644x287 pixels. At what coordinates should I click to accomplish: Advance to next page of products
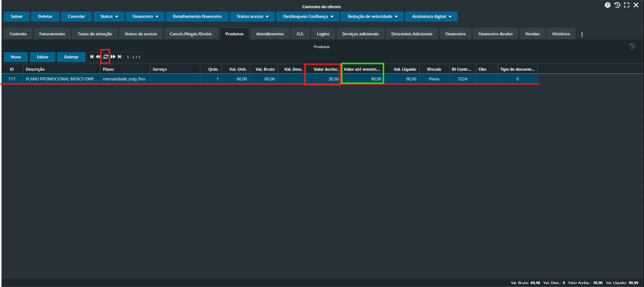pos(113,57)
